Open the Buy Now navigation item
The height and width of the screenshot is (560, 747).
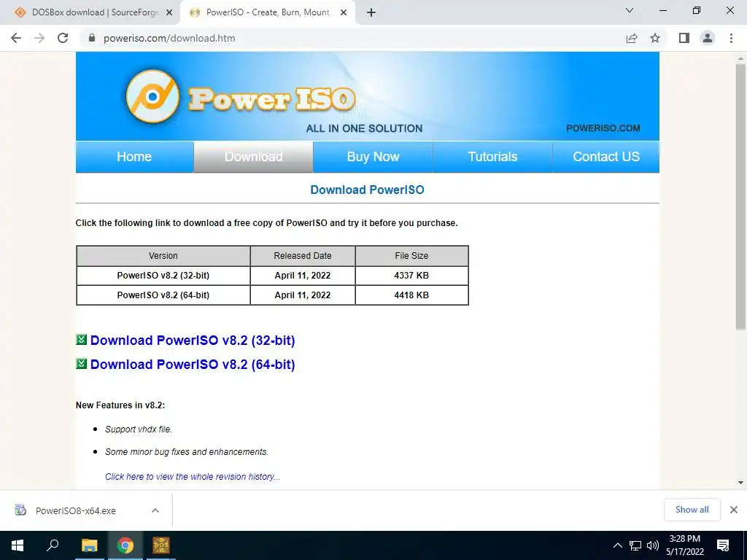pos(373,157)
